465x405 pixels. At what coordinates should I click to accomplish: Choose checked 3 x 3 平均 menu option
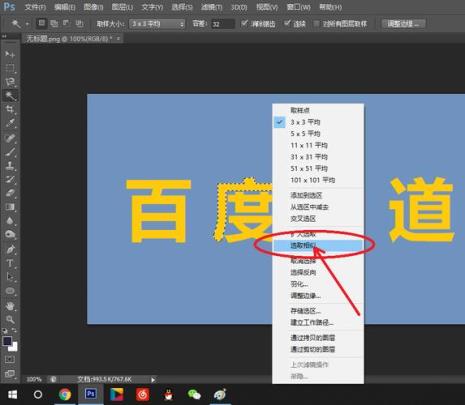coord(317,122)
